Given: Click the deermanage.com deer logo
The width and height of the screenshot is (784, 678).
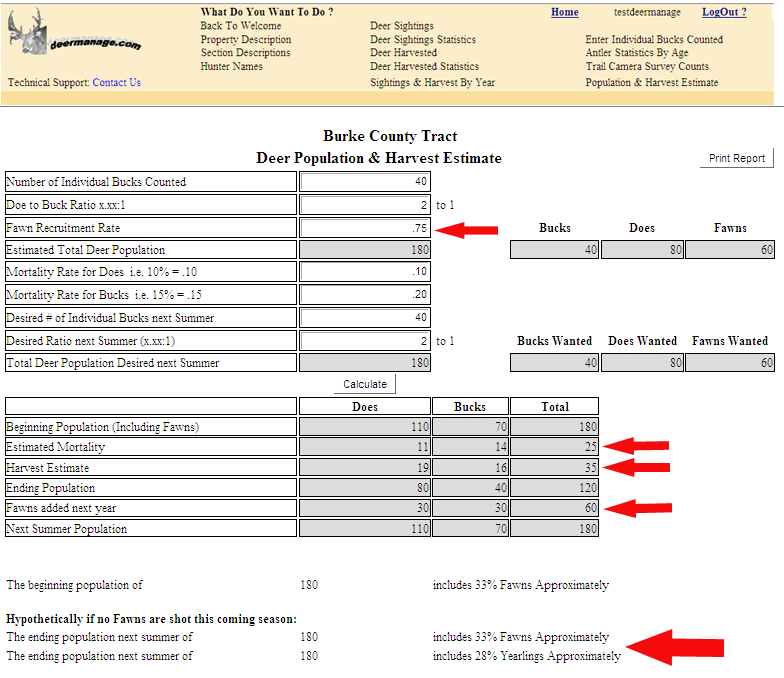Looking at the screenshot, I should [x=75, y=32].
